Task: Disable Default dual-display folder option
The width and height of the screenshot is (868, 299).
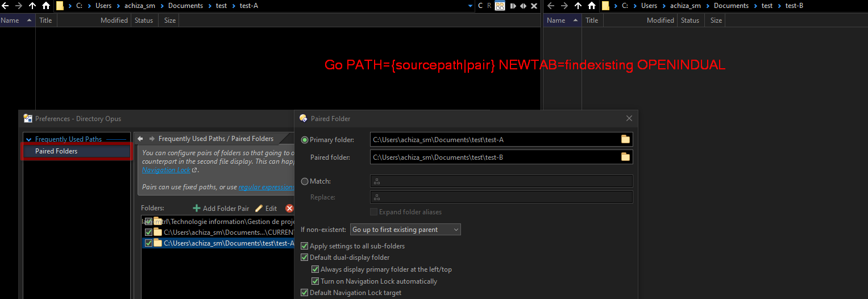Action: (305, 258)
